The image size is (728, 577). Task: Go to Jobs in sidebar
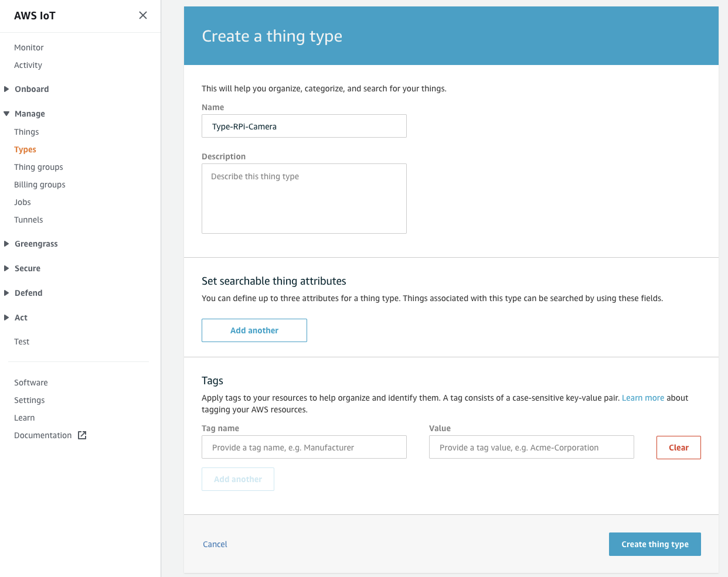tap(22, 202)
